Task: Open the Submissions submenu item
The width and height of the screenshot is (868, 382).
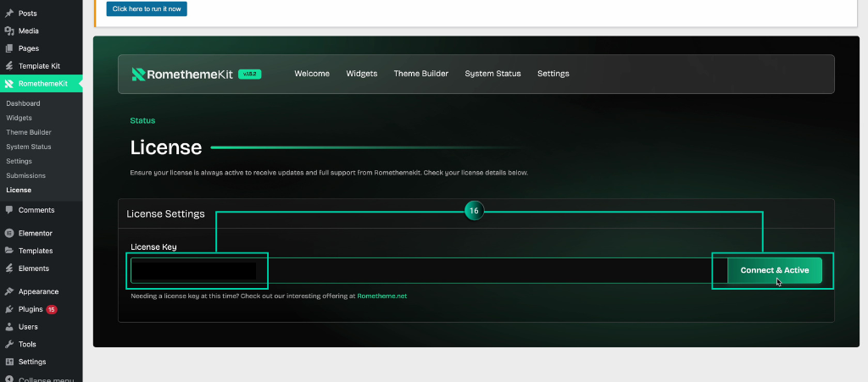Action: click(x=26, y=175)
